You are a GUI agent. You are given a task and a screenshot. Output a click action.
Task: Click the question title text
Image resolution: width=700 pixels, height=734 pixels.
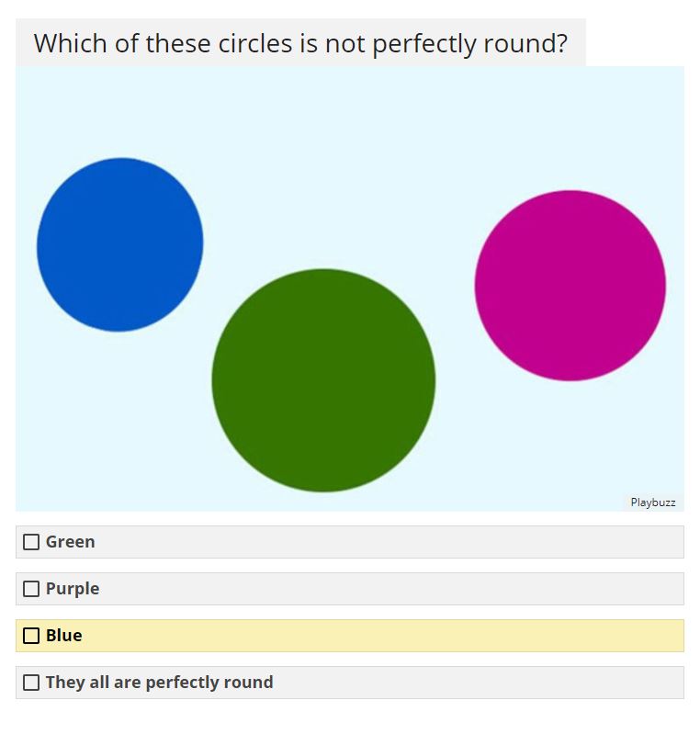(300, 43)
